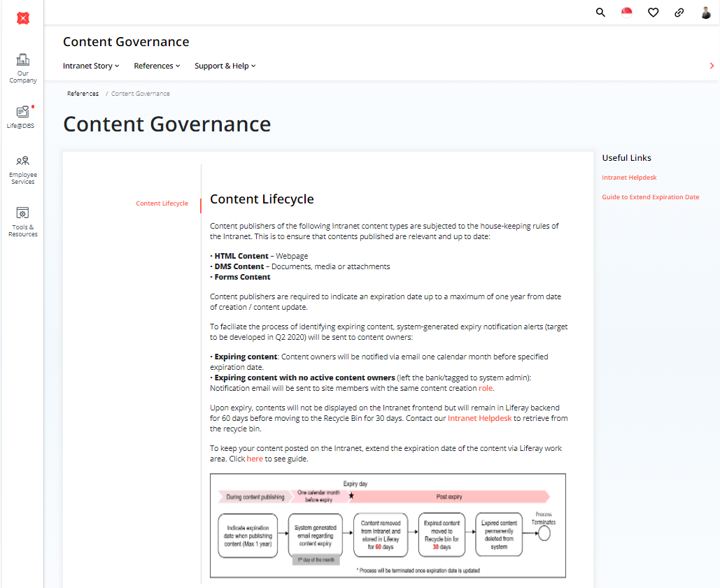Image resolution: width=720 pixels, height=588 pixels.
Task: Click the search magnifier icon
Action: (600, 13)
